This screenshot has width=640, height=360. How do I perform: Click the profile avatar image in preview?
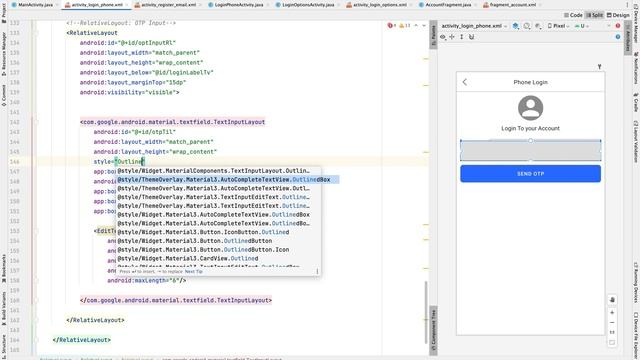[x=530, y=108]
